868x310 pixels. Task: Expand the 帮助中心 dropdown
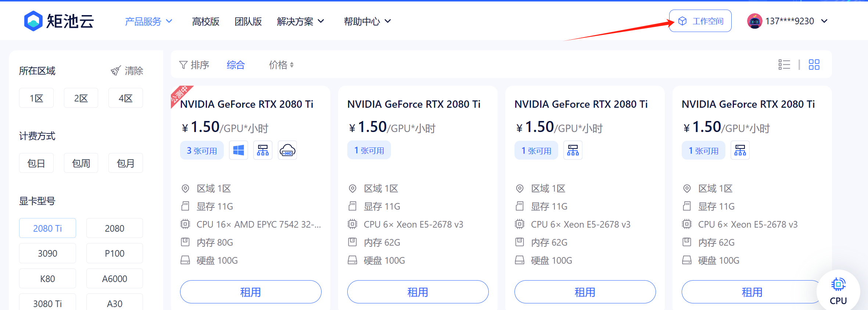(x=367, y=21)
